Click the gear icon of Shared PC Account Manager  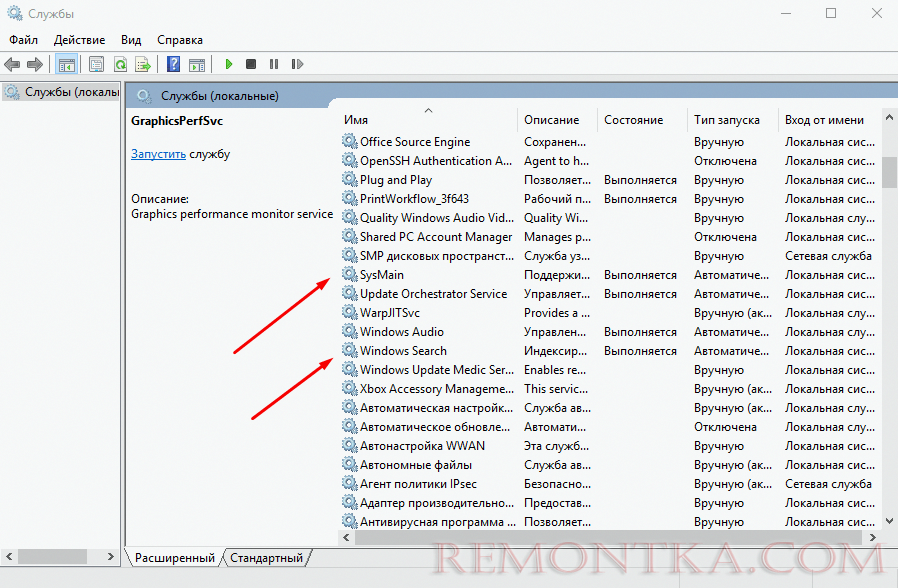click(x=349, y=236)
